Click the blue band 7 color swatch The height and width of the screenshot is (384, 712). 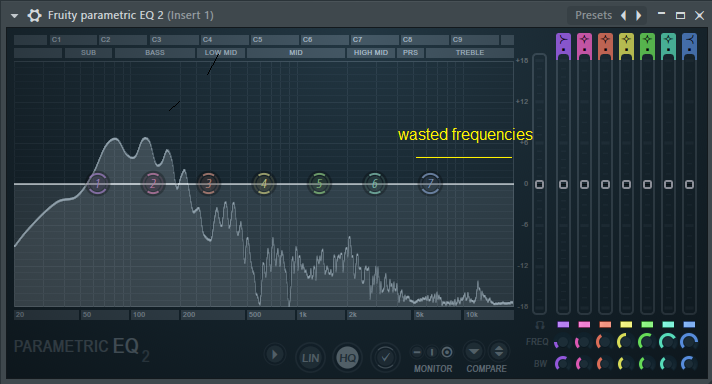coord(689,325)
